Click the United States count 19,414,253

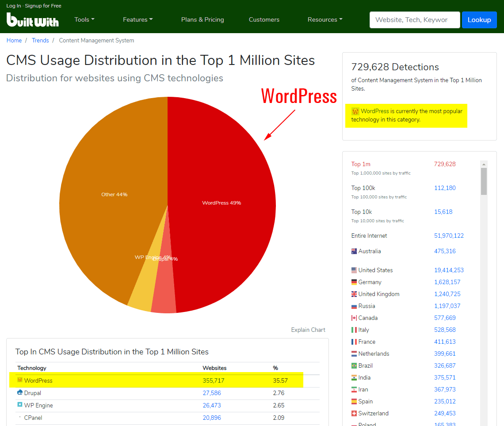[x=449, y=270]
